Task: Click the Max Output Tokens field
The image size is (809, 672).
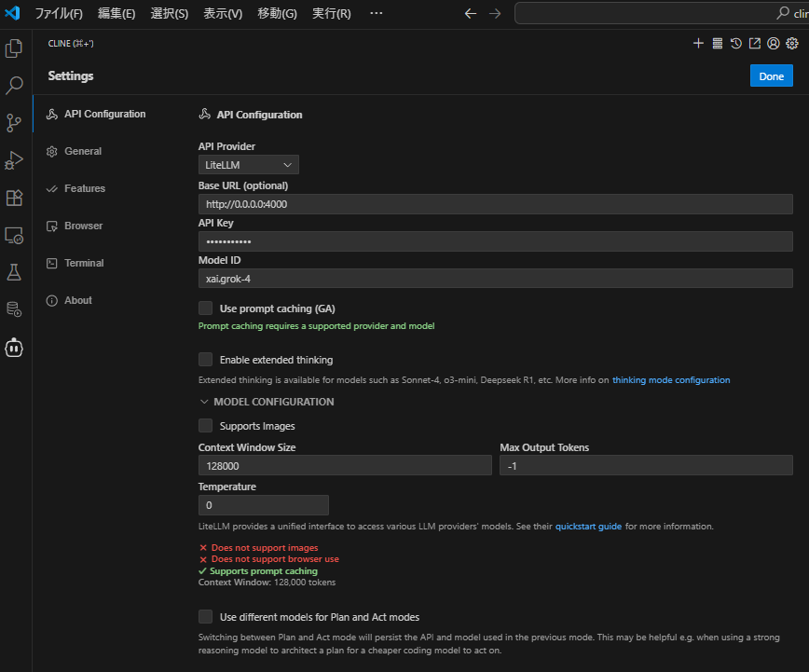Action: coord(646,465)
